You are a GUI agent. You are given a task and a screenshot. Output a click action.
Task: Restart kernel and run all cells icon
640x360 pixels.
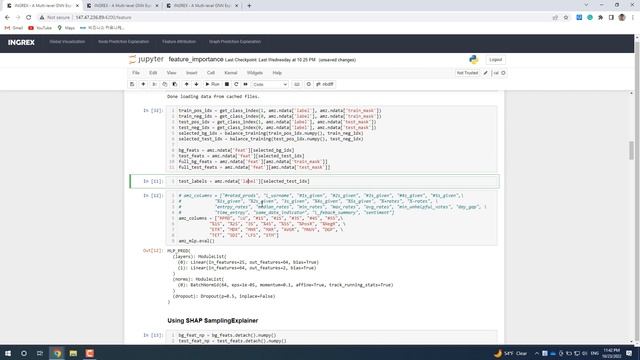[x=245, y=84]
